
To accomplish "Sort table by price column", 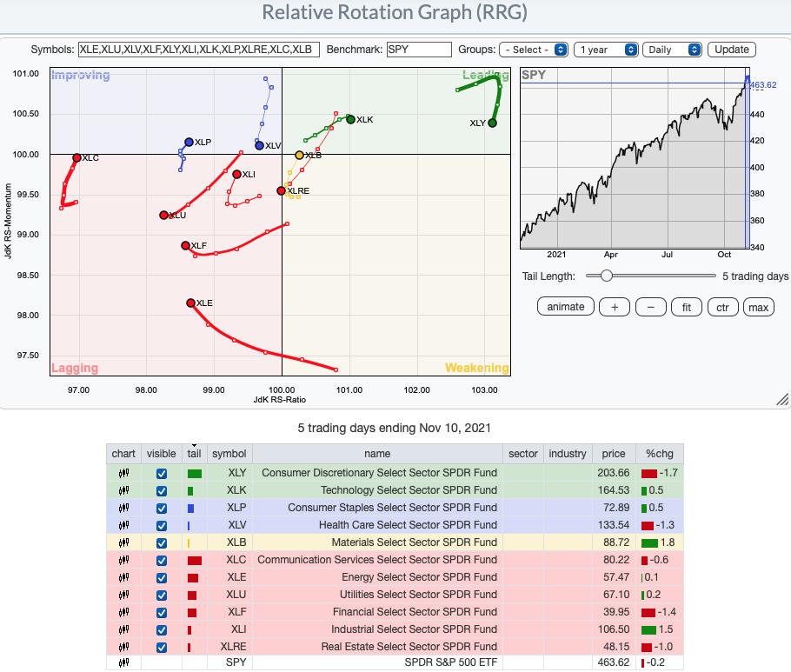I will [614, 454].
